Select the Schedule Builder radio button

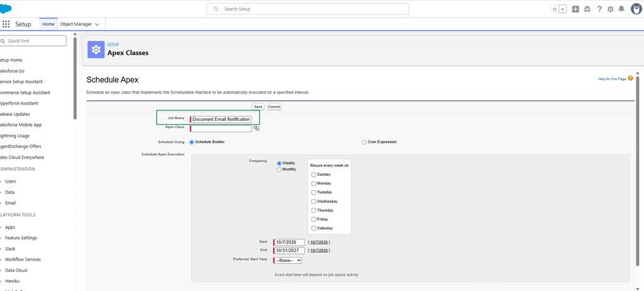pos(192,142)
